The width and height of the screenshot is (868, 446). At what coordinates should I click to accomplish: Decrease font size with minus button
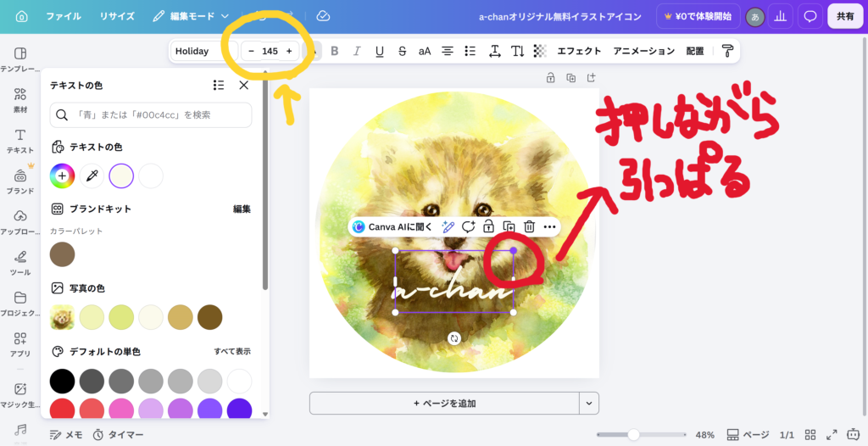[251, 51]
